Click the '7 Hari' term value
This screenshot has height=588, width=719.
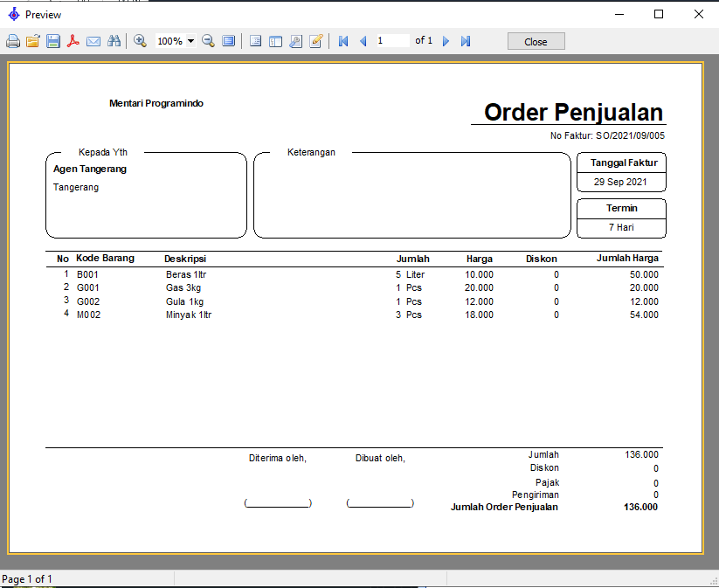click(621, 227)
